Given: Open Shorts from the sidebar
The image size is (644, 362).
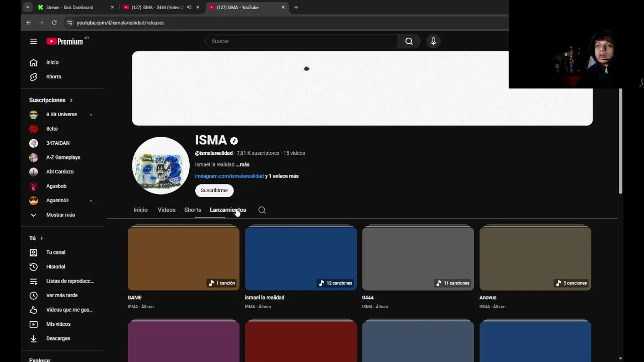Looking at the screenshot, I should coord(53,77).
